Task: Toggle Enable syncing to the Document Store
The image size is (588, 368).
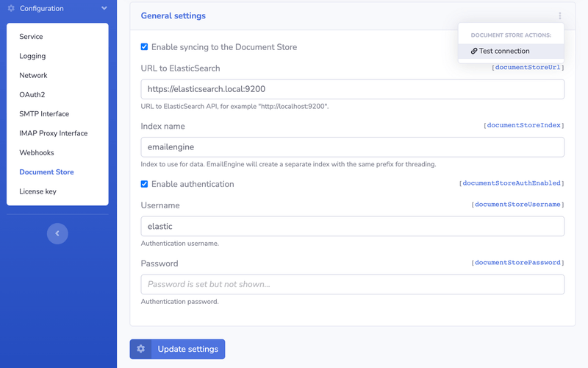Action: (145, 47)
